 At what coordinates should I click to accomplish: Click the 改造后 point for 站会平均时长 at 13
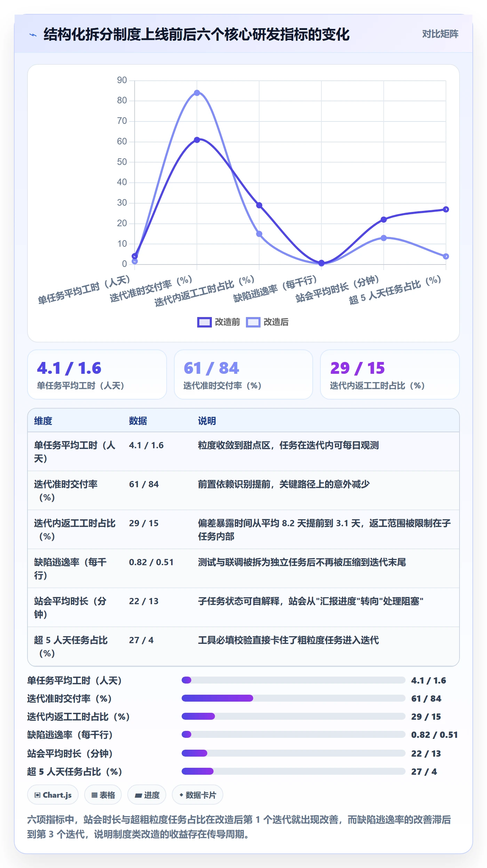(x=384, y=238)
